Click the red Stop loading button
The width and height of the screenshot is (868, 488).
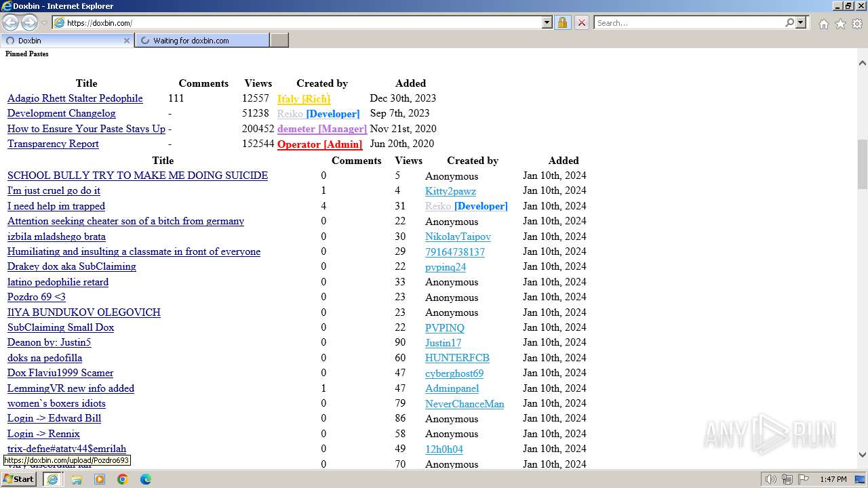tap(581, 23)
